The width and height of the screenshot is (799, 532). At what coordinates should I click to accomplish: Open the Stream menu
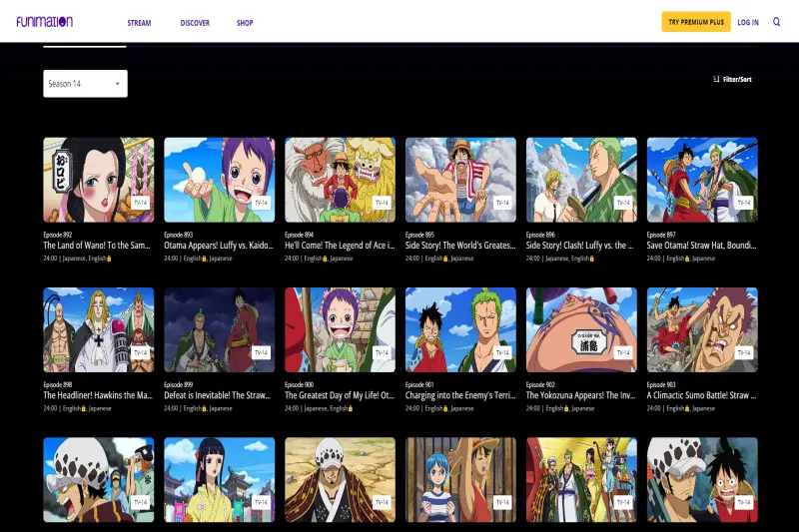tap(139, 23)
